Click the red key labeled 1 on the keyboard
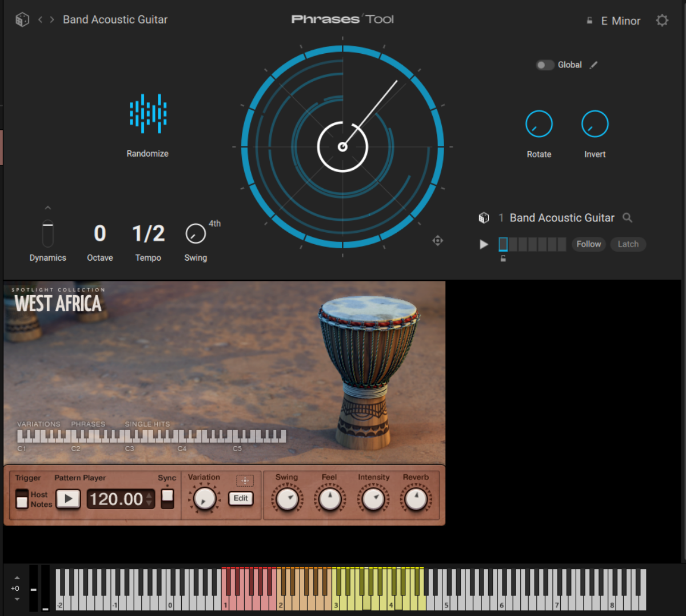 coord(225,604)
